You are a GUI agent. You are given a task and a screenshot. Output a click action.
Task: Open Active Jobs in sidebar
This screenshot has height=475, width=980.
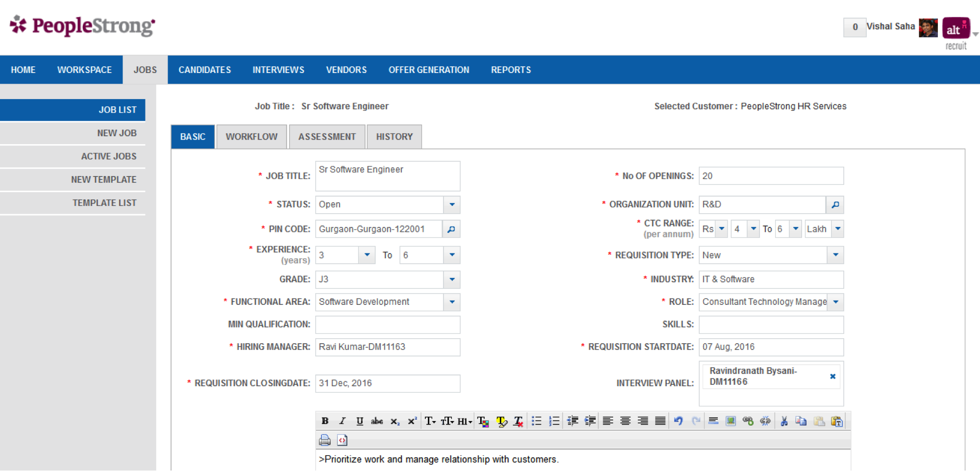73,156
